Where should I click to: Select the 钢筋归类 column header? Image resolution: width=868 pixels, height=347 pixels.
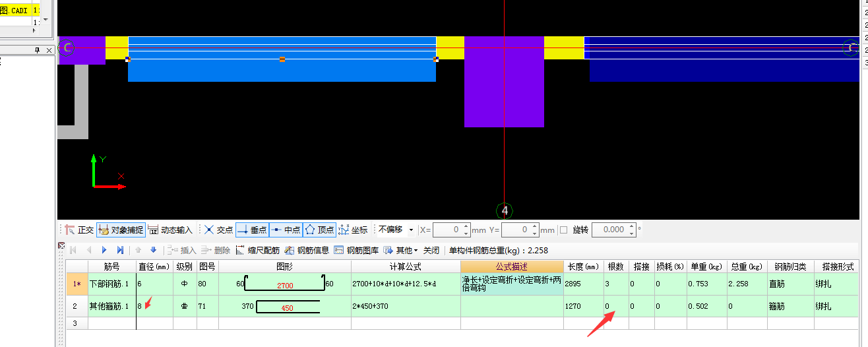coord(790,267)
